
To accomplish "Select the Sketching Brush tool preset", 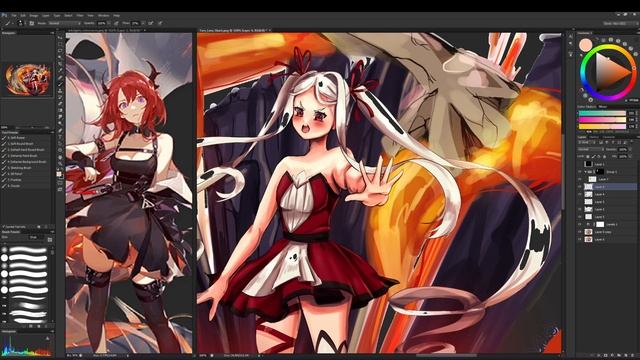I will point(22,168).
